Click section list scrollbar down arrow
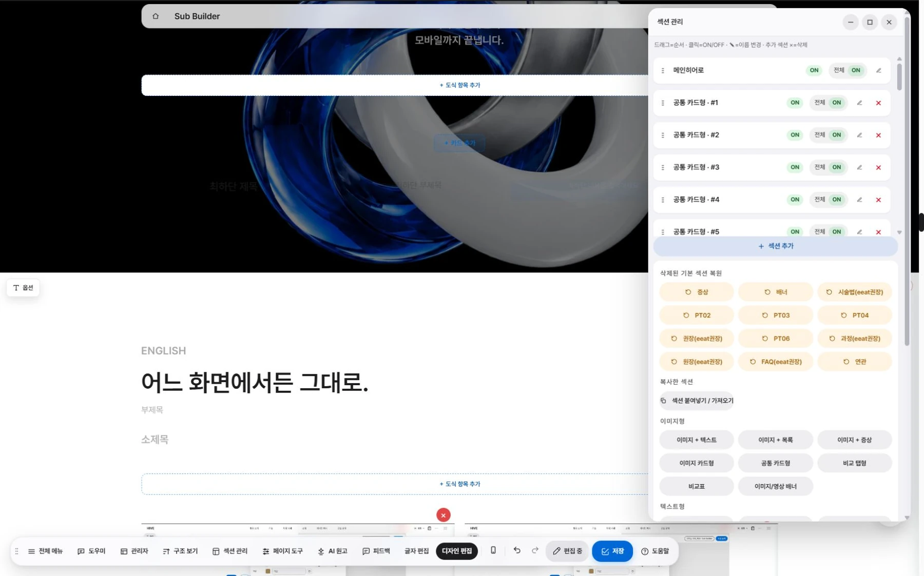 pyautogui.click(x=899, y=232)
